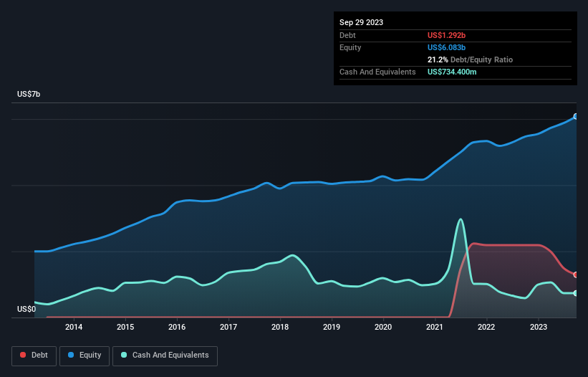Click the blue Equity endpoint marker
This screenshot has height=377, width=588.
pos(576,117)
